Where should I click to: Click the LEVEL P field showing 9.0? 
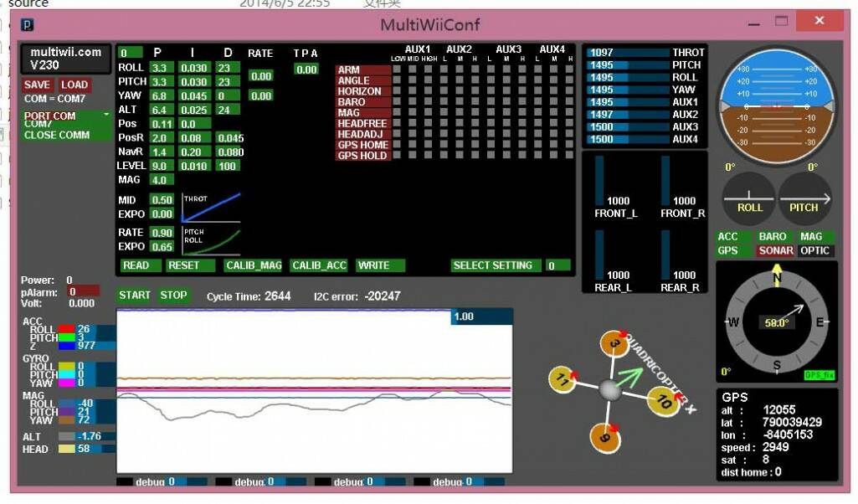tap(162, 166)
